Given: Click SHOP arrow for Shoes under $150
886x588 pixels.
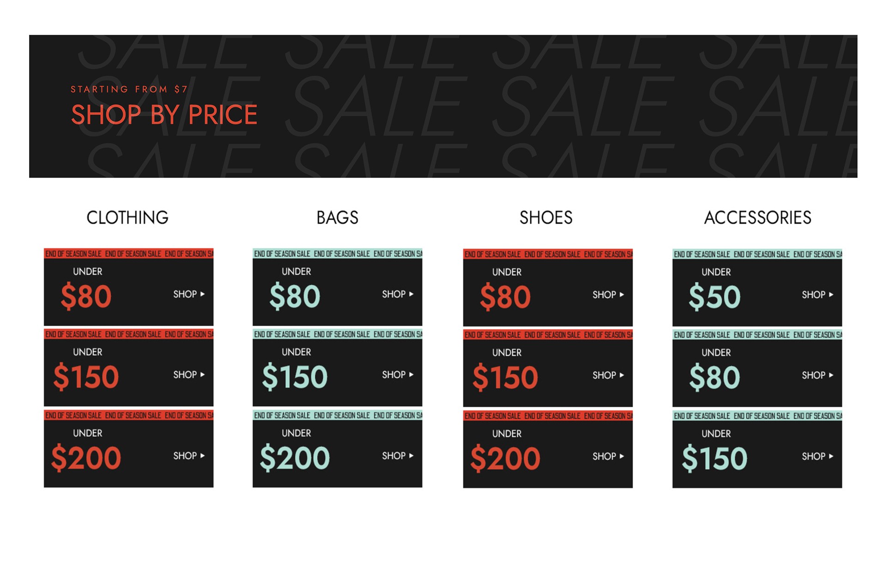Looking at the screenshot, I should (x=608, y=375).
